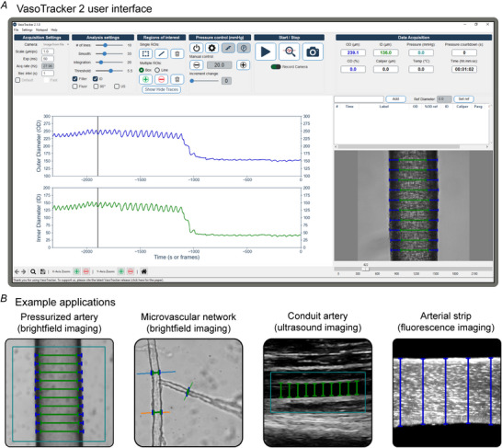Click the Label column header
The height and width of the screenshot is (448, 502).
pyautogui.click(x=384, y=107)
